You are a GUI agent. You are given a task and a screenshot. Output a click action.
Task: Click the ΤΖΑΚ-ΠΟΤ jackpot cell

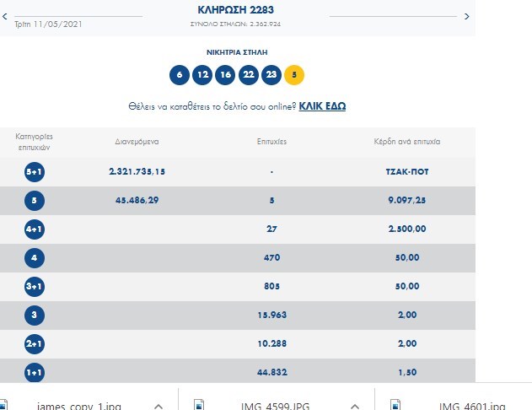[407, 171]
